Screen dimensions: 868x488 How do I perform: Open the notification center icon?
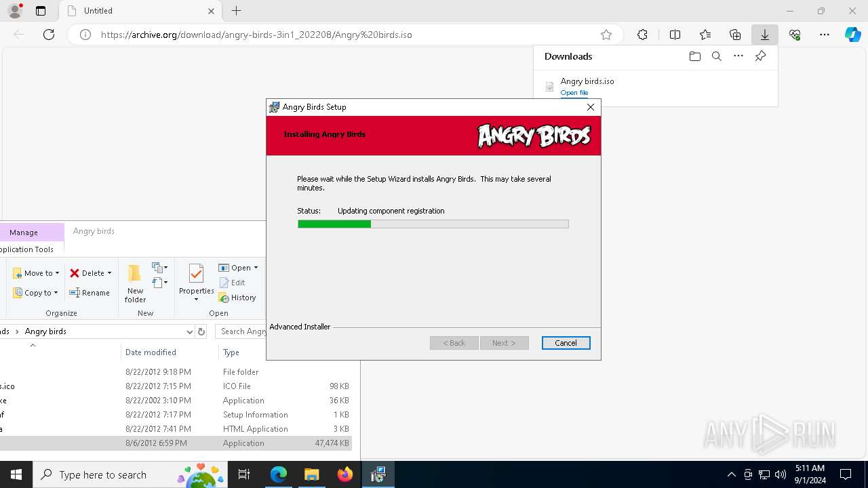click(846, 474)
